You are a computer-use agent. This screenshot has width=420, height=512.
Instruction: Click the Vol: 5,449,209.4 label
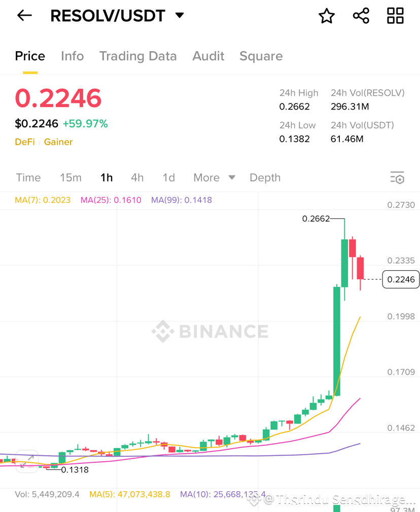(x=47, y=494)
